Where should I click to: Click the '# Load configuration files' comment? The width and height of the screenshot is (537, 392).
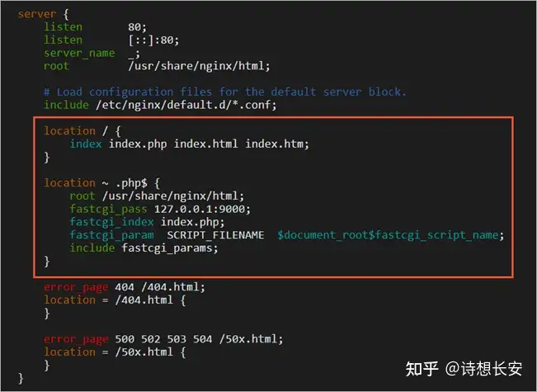(x=224, y=92)
